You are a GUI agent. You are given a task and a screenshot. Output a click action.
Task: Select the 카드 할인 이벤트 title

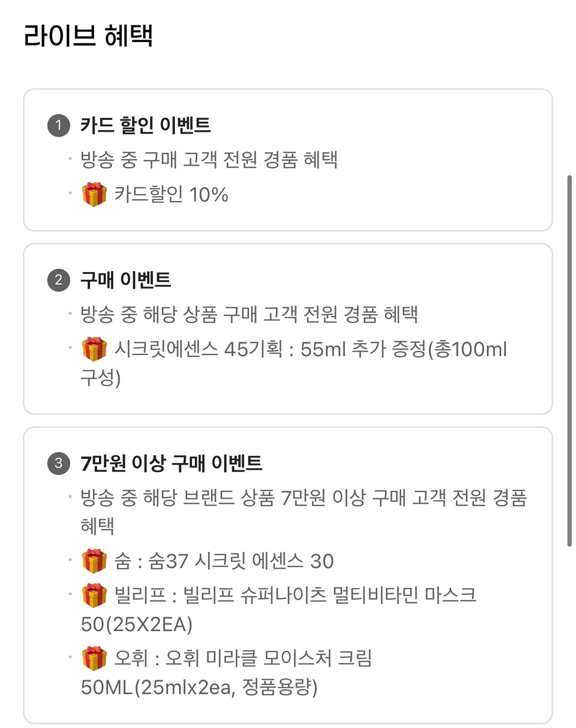click(145, 125)
